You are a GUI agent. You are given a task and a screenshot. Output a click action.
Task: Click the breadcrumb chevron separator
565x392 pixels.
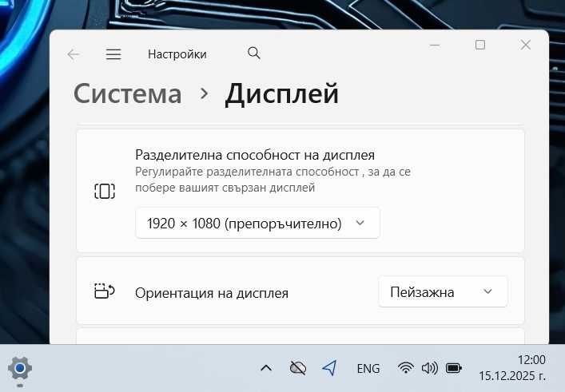(204, 93)
